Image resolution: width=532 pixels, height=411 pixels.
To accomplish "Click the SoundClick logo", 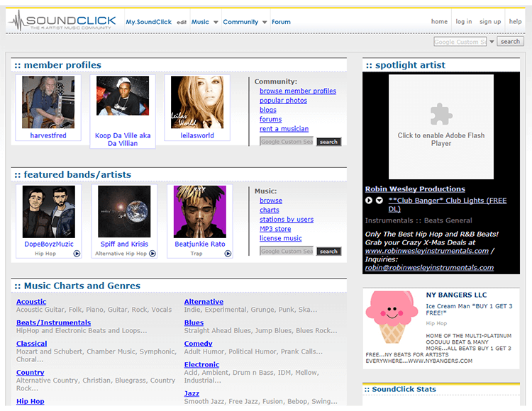I will pyautogui.click(x=62, y=21).
